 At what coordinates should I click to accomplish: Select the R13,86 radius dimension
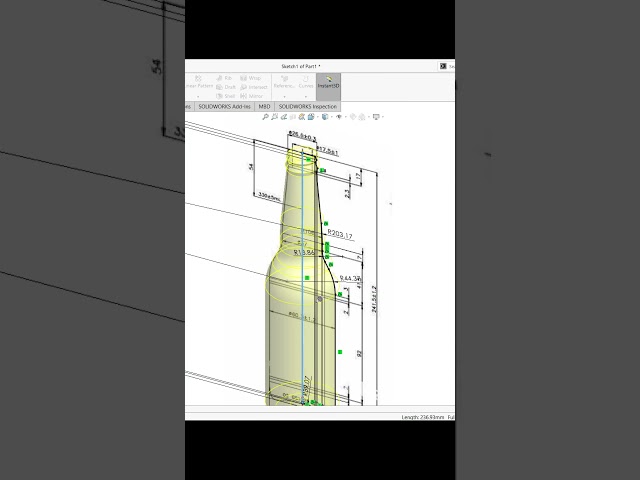(x=304, y=253)
